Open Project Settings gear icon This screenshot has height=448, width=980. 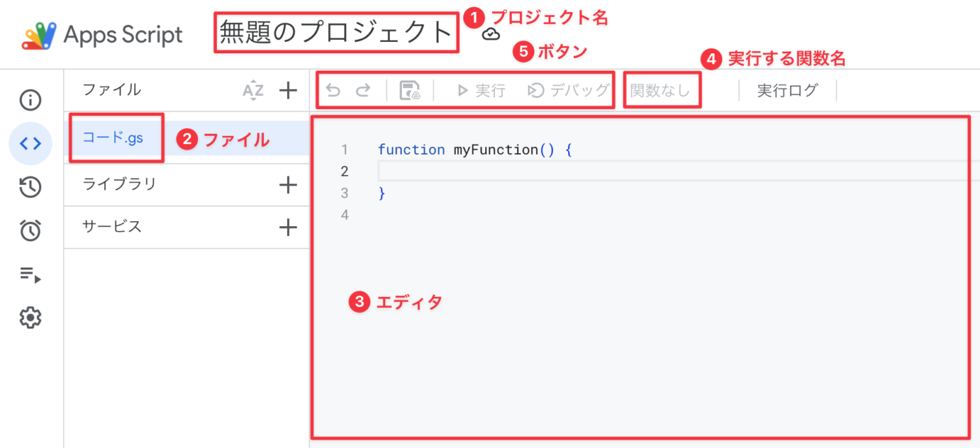[x=30, y=318]
